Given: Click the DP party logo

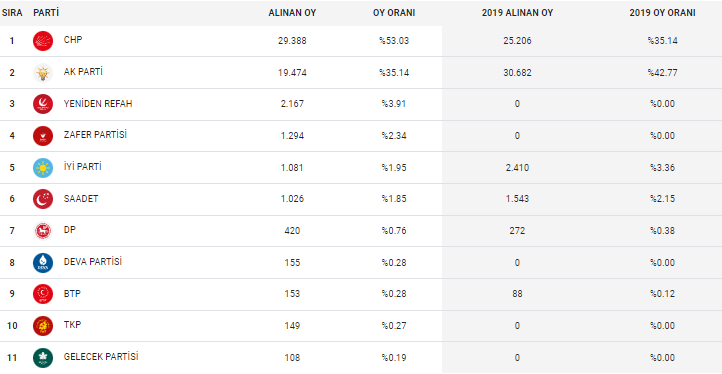Looking at the screenshot, I should (43, 231).
